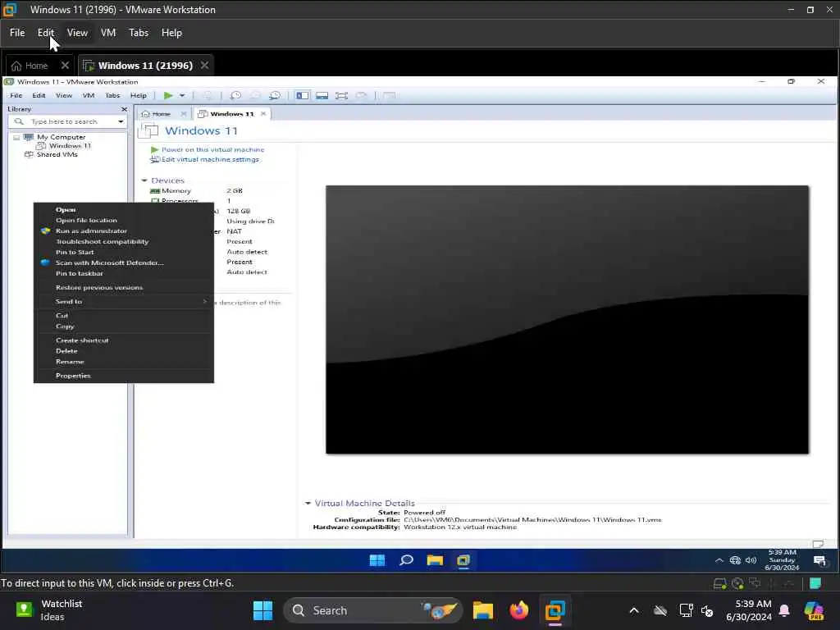Click the VMware icon in guest taskbar
This screenshot has height=630, width=840.
pyautogui.click(x=463, y=560)
